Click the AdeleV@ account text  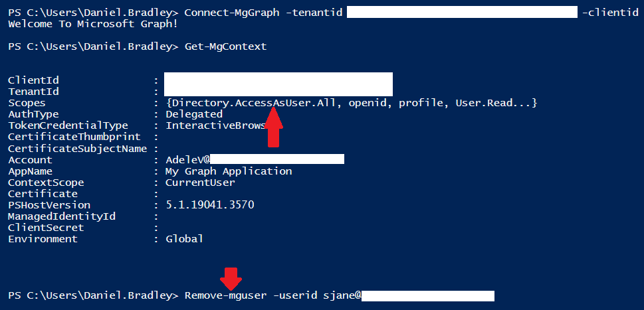pyautogui.click(x=187, y=160)
